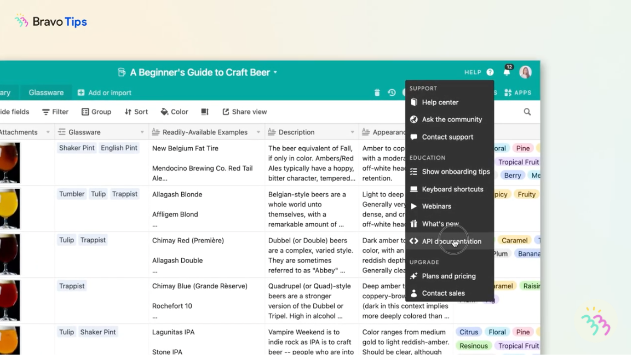The image size is (644, 359).
Task: Open the Color options
Action: (174, 112)
